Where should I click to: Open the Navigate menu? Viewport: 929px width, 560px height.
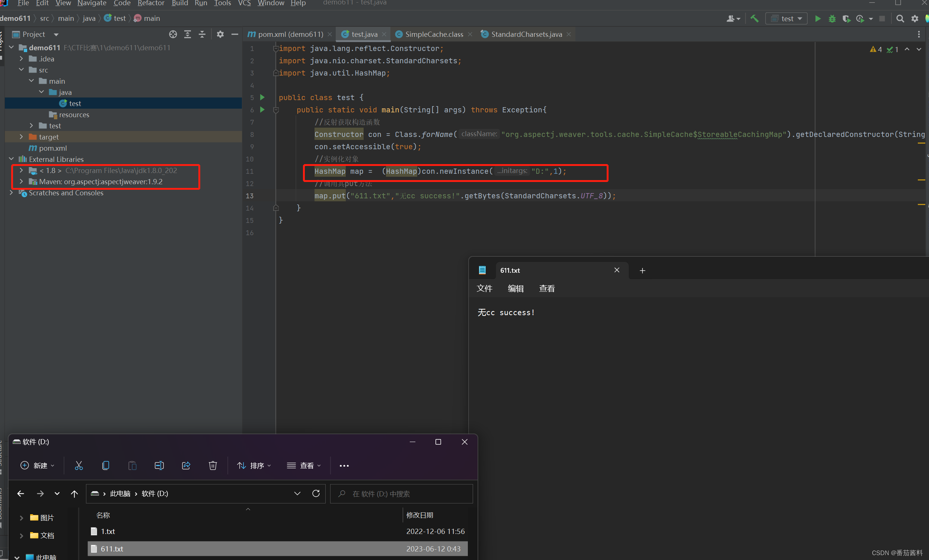92,3
